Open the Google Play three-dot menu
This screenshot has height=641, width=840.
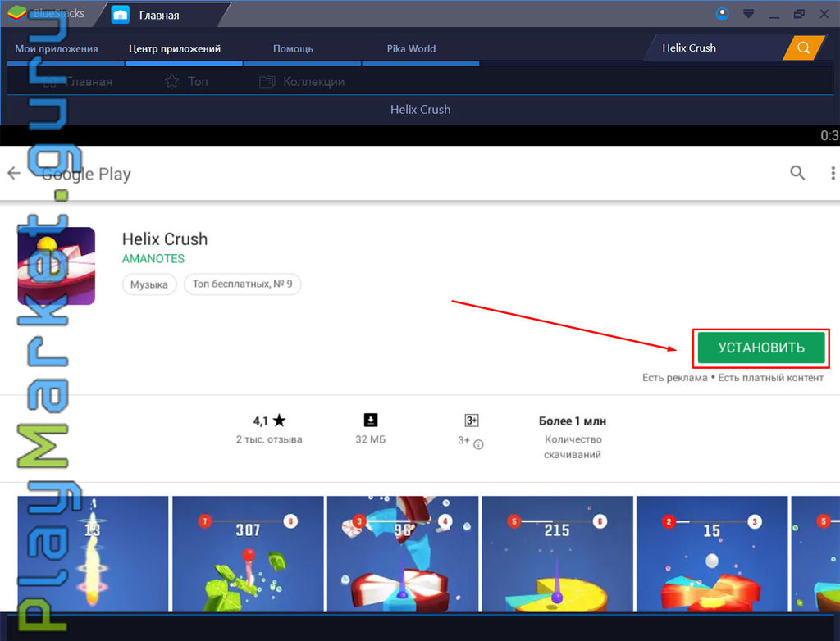833,173
